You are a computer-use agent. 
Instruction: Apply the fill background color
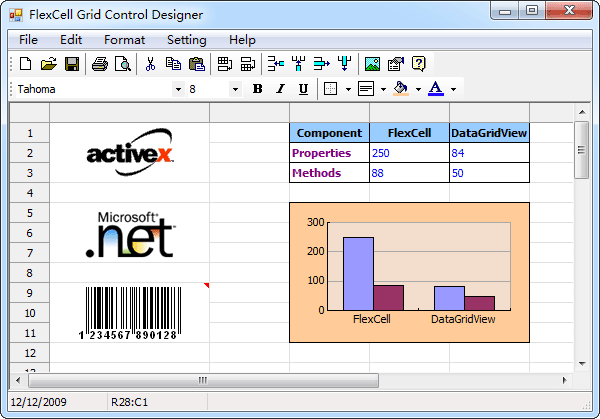401,89
